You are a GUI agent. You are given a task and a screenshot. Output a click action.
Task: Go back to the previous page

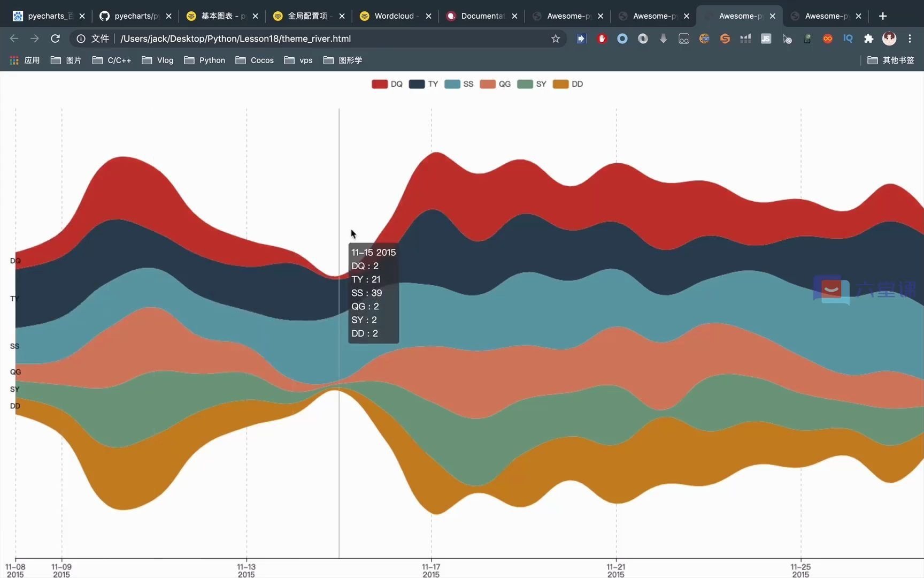(14, 39)
